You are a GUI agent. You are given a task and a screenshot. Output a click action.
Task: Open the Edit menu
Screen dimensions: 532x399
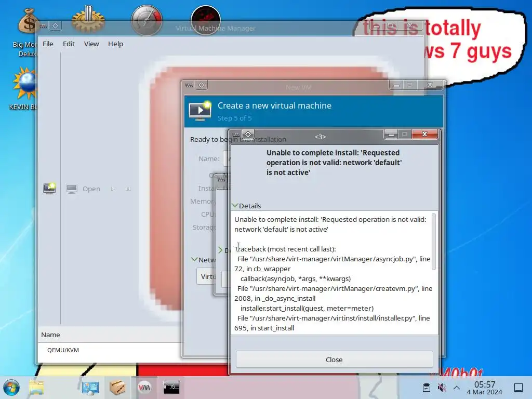pos(69,44)
